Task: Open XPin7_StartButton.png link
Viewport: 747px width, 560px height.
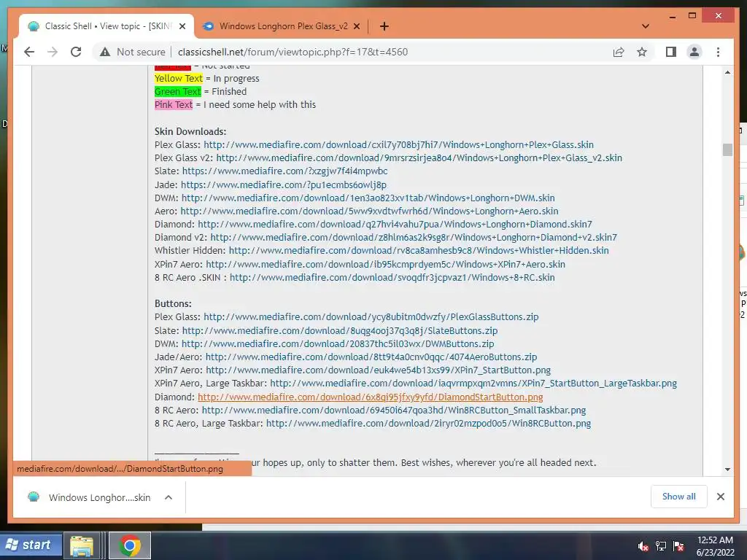Action: coord(379,370)
